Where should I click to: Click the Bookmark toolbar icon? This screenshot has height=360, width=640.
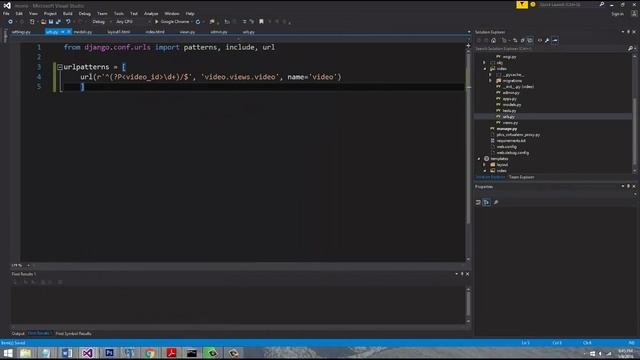(x=261, y=22)
